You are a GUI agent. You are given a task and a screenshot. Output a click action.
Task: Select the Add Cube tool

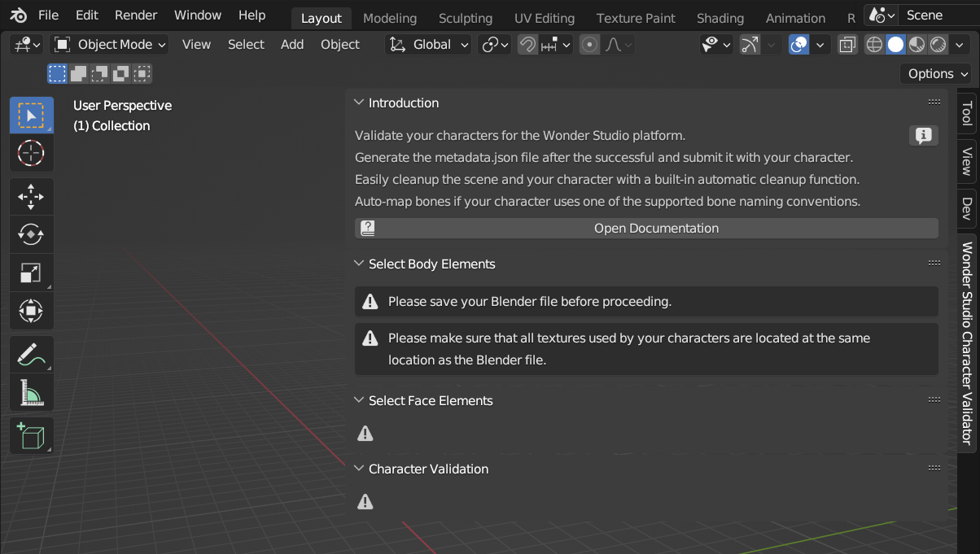pos(31,436)
